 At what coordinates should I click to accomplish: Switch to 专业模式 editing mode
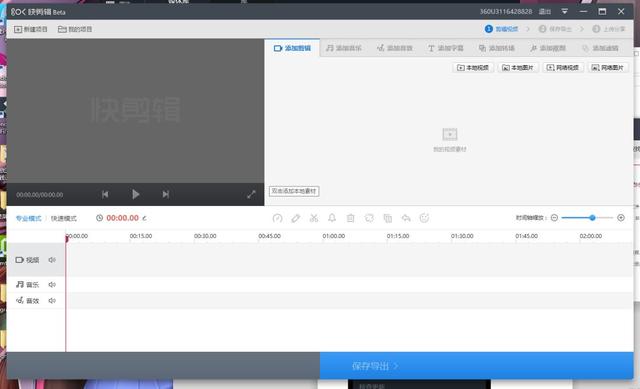[29, 218]
